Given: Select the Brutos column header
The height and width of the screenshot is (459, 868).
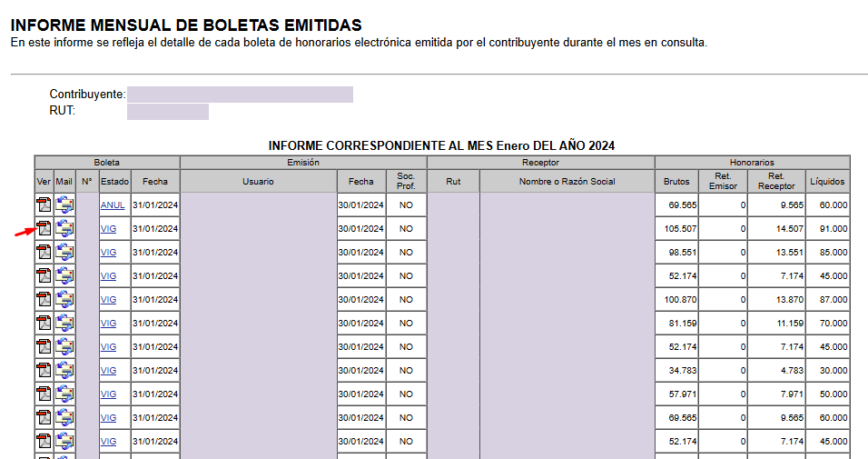Looking at the screenshot, I should [676, 181].
